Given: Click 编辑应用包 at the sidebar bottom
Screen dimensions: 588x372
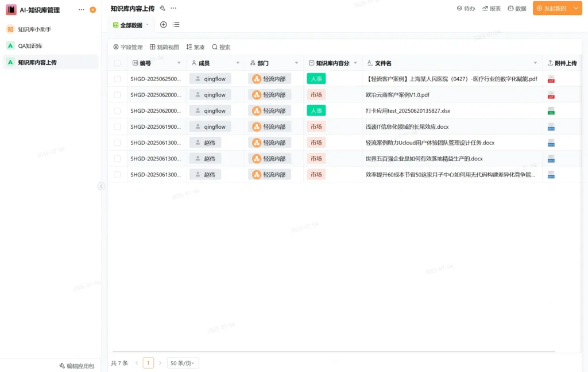Looking at the screenshot, I should [x=76, y=366].
